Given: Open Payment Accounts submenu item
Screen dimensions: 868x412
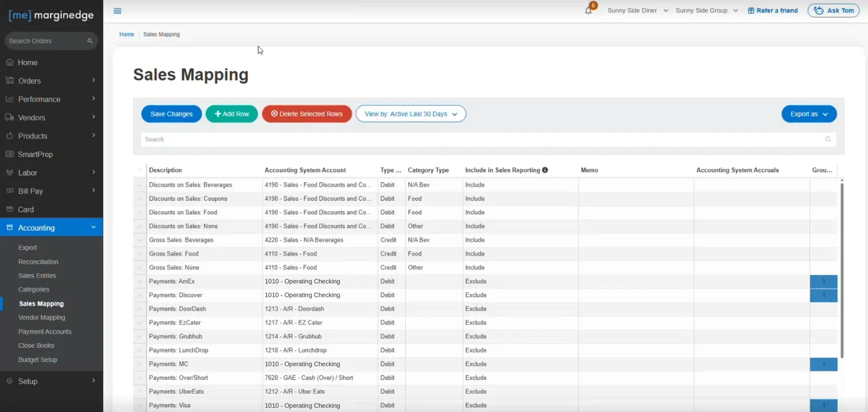Looking at the screenshot, I should tap(44, 332).
